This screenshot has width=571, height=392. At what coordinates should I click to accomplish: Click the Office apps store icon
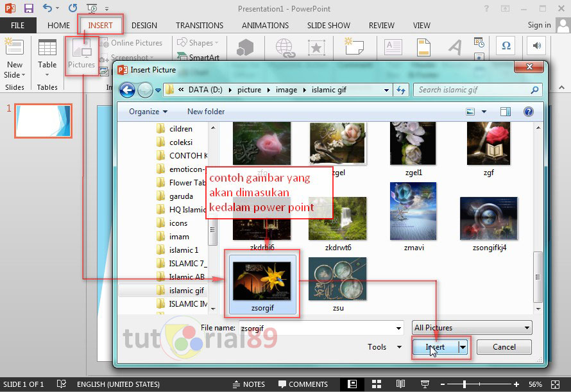point(244,48)
